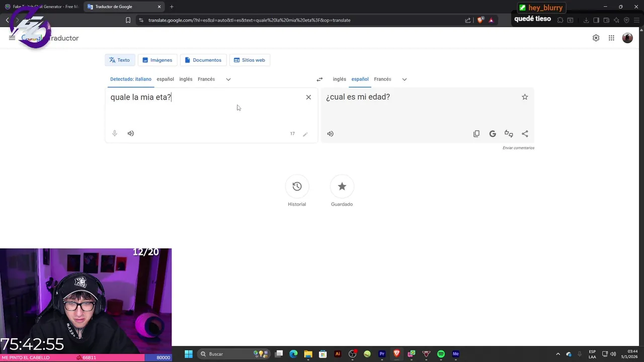Select español as target language

pos(360,79)
